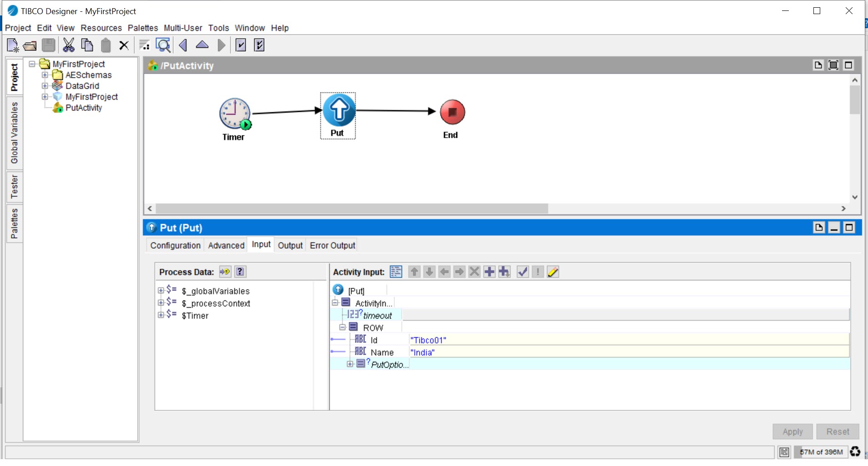Click the garbage collection recycle icon
Image resolution: width=868 pixels, height=466 pixels.
855,451
